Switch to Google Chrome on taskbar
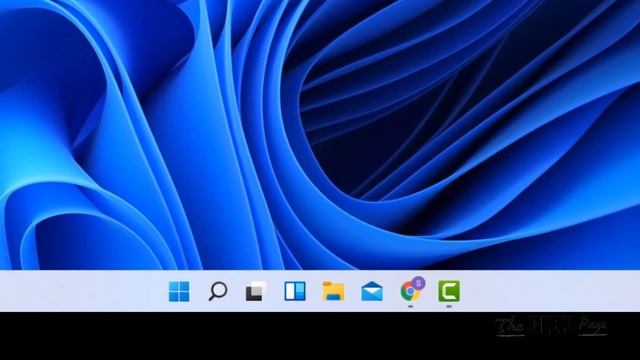The image size is (640, 360). tap(412, 290)
